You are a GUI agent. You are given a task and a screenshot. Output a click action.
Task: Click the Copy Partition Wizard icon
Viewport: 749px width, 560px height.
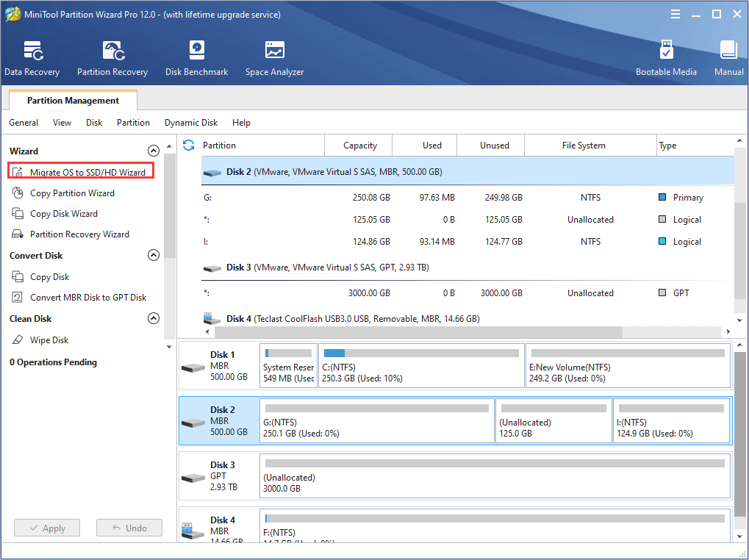click(18, 193)
